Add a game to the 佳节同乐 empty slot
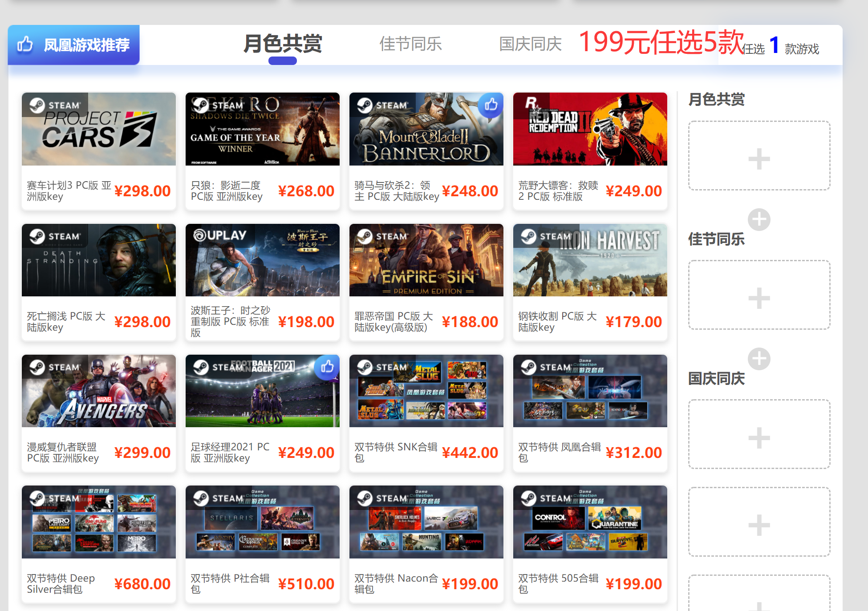This screenshot has height=611, width=868. pos(759,295)
